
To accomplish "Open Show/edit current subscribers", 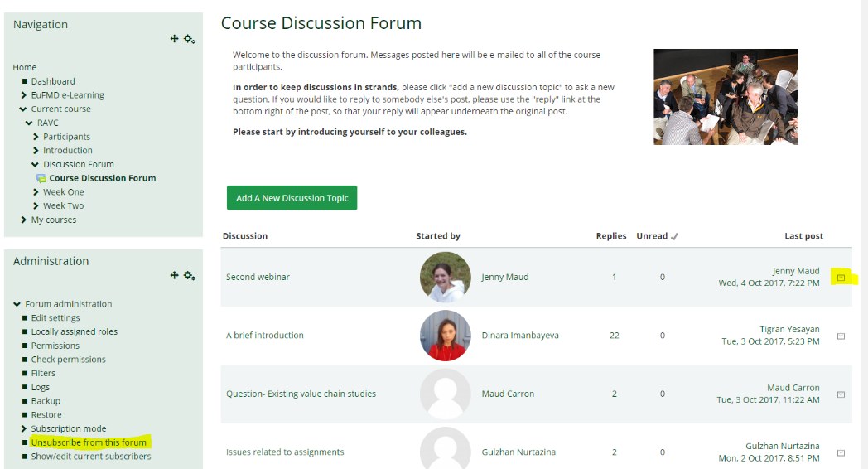I will [91, 457].
